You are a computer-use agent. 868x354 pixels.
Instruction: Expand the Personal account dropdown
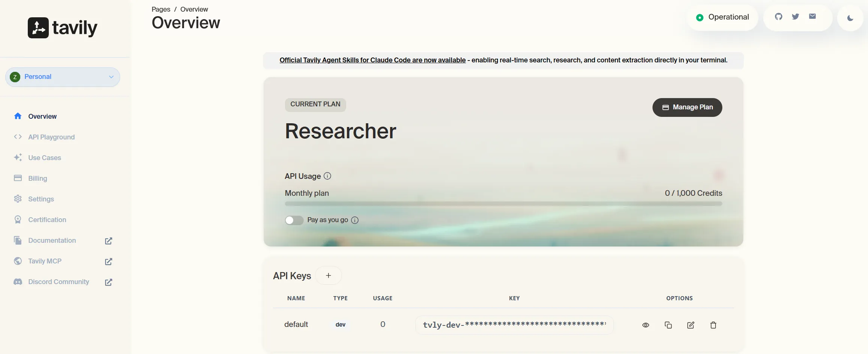63,77
